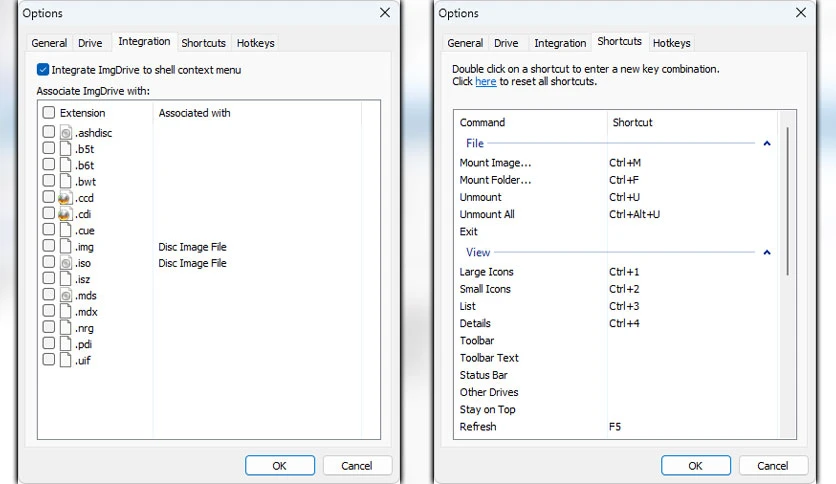This screenshot has width=836, height=484.
Task: Click the .b5t file icon
Action: [66, 148]
